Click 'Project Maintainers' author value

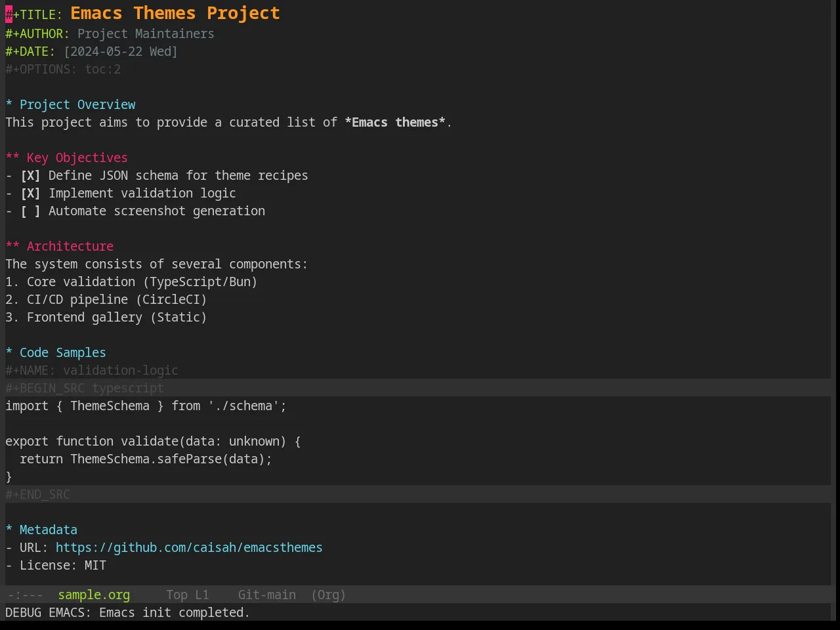click(146, 33)
